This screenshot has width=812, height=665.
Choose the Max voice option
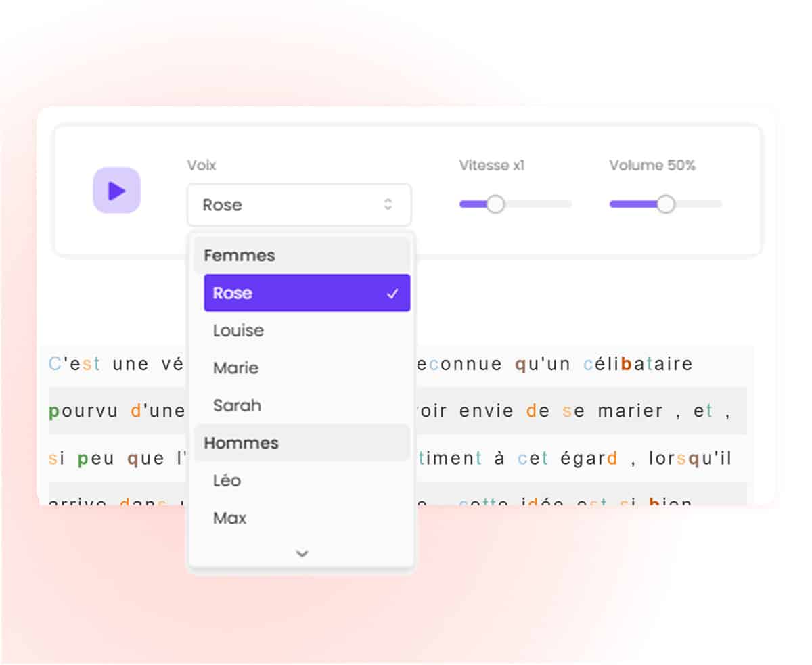(229, 518)
